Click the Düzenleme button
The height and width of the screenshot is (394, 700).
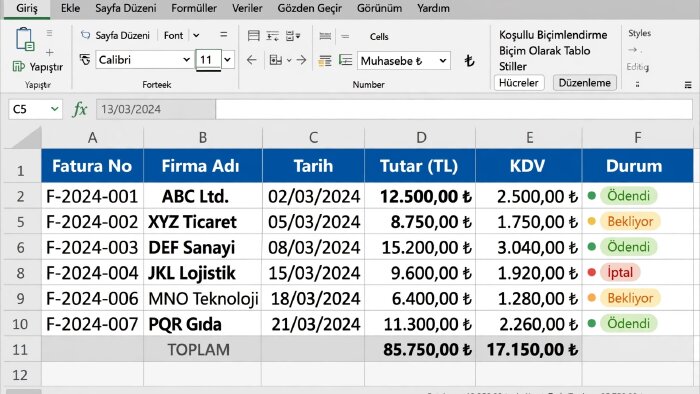pos(585,83)
